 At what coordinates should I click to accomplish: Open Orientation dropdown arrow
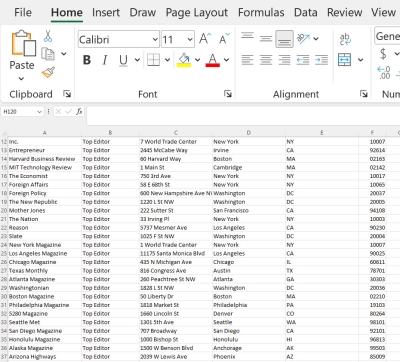click(x=316, y=39)
